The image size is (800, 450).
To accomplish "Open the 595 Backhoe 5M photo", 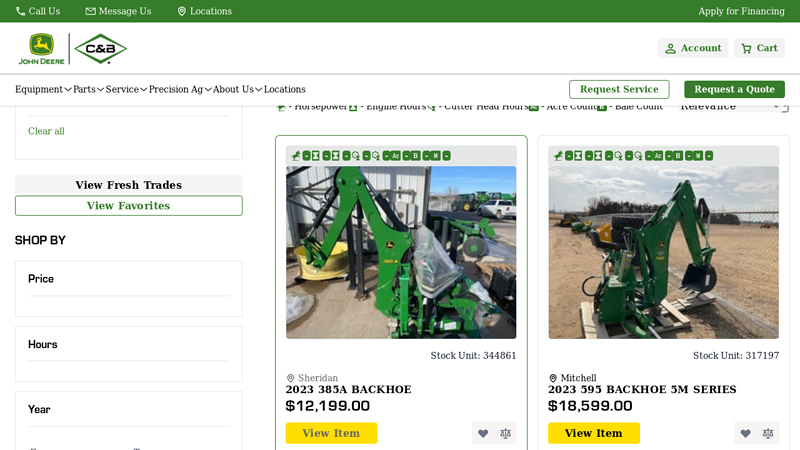I will 663,253.
